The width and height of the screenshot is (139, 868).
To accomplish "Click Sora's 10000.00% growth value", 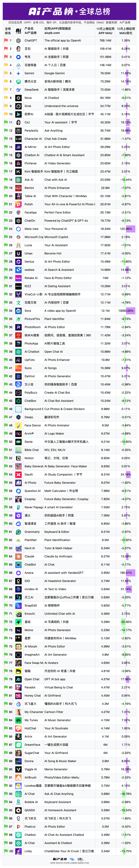I will click(126, 311).
